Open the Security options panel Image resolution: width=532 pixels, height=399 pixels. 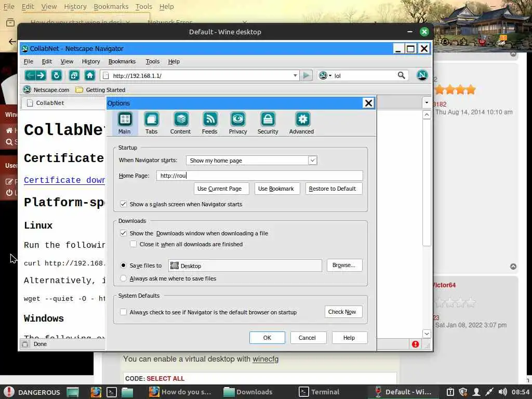coord(268,123)
